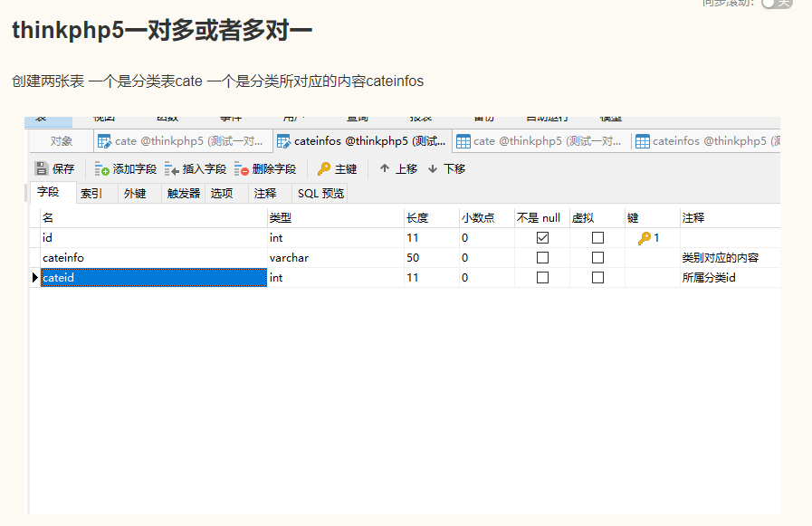812x526 pixels.
Task: Select the cateid field name cell
Action: (x=154, y=278)
